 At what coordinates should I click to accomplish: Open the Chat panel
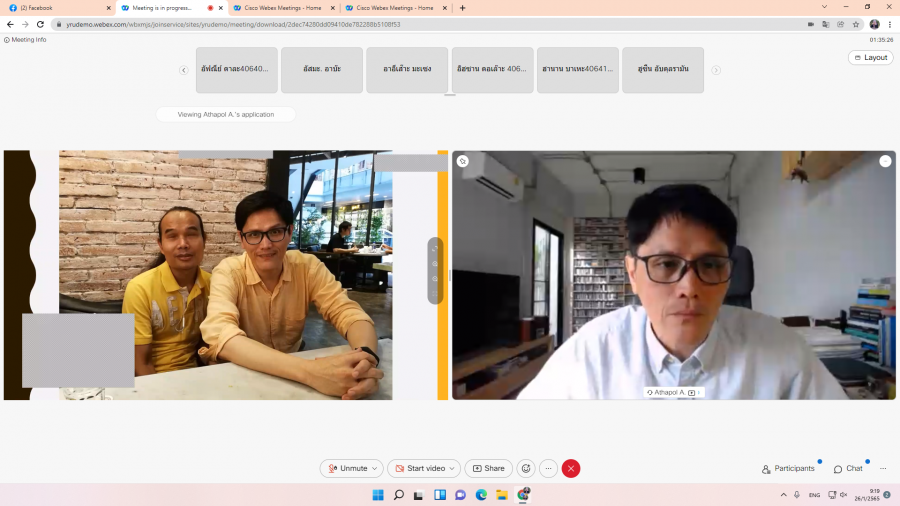click(x=848, y=468)
